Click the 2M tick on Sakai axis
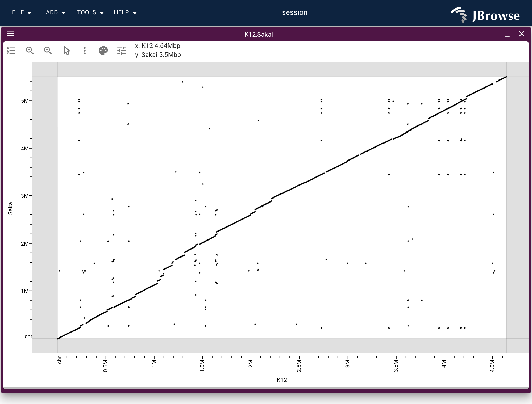532x404 pixels. click(25, 244)
